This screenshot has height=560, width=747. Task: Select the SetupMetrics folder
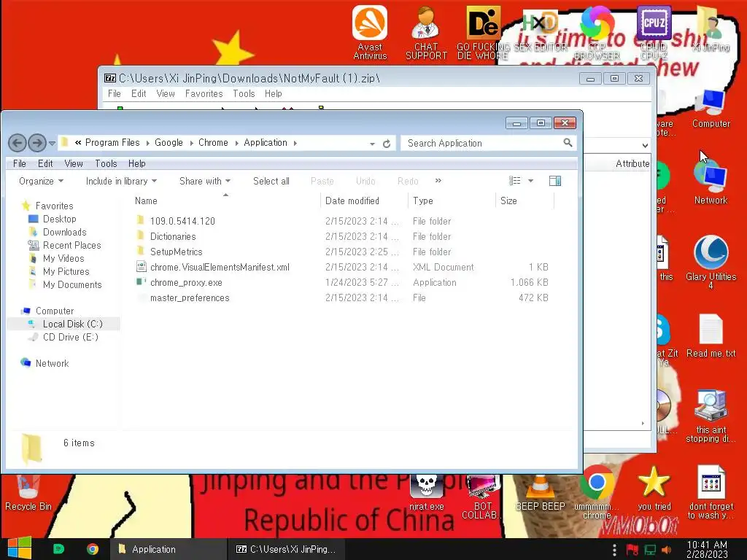[177, 252]
